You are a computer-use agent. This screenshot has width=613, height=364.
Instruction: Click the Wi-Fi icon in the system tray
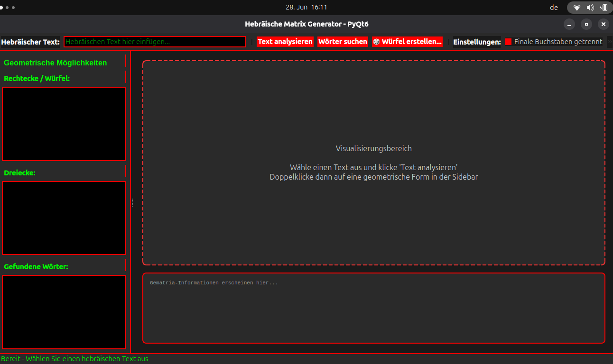click(577, 8)
